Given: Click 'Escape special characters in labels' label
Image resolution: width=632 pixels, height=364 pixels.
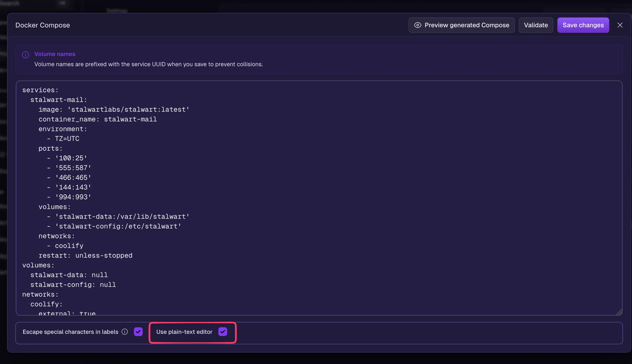Looking at the screenshot, I should (x=70, y=332).
